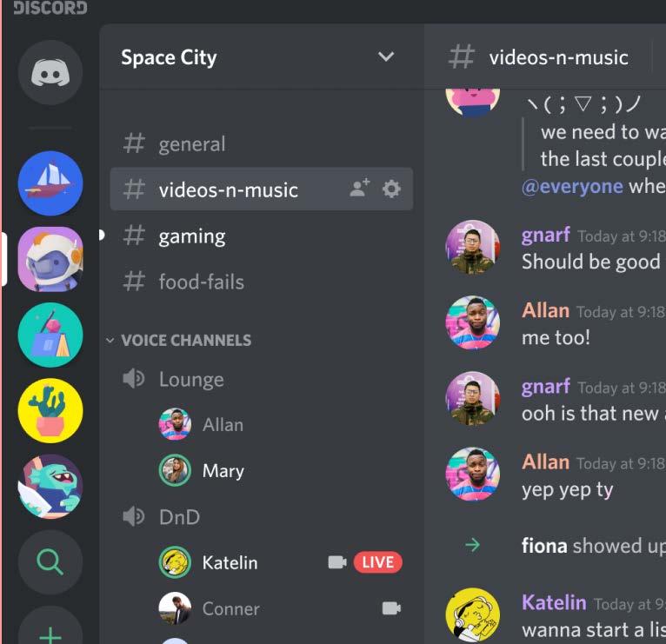Open Discord Home via the logo icon
Screen dimensions: 666x644
[50, 73]
